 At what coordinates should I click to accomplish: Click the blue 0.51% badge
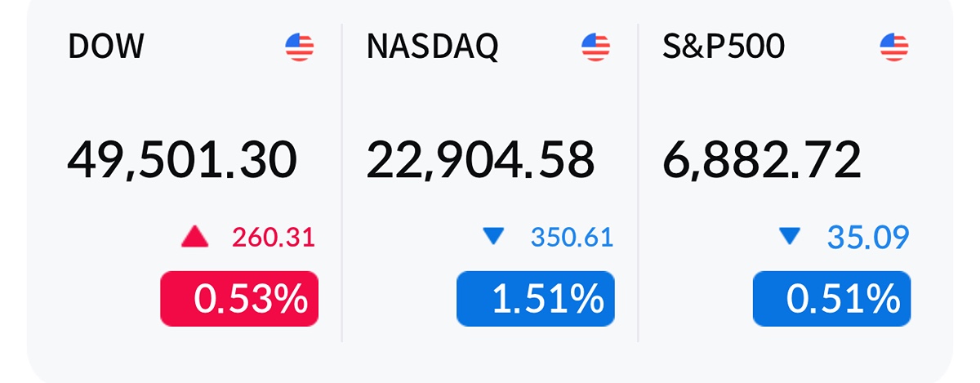(832, 300)
